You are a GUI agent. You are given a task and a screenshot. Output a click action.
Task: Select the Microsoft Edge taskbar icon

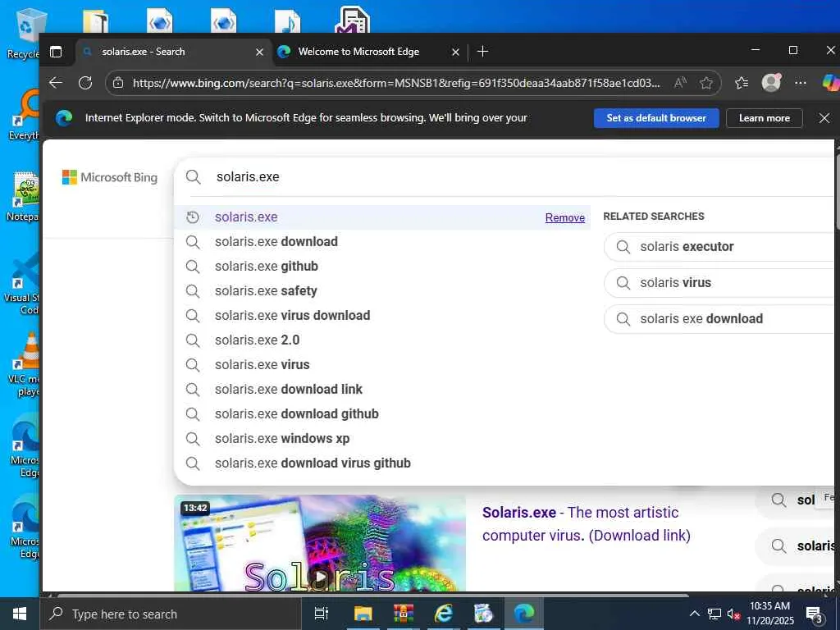pyautogui.click(x=524, y=614)
